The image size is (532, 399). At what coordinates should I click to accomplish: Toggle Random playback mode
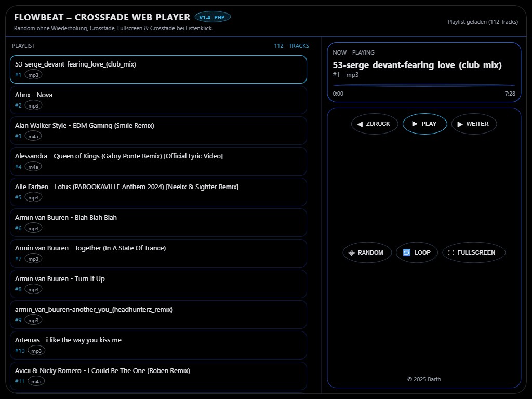366,253
